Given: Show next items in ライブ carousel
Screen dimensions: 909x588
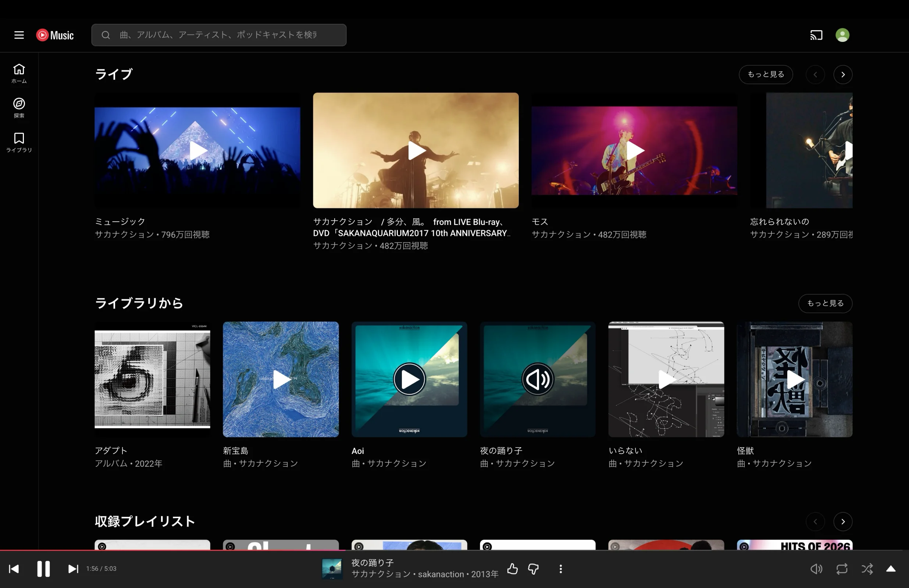Looking at the screenshot, I should coord(843,75).
